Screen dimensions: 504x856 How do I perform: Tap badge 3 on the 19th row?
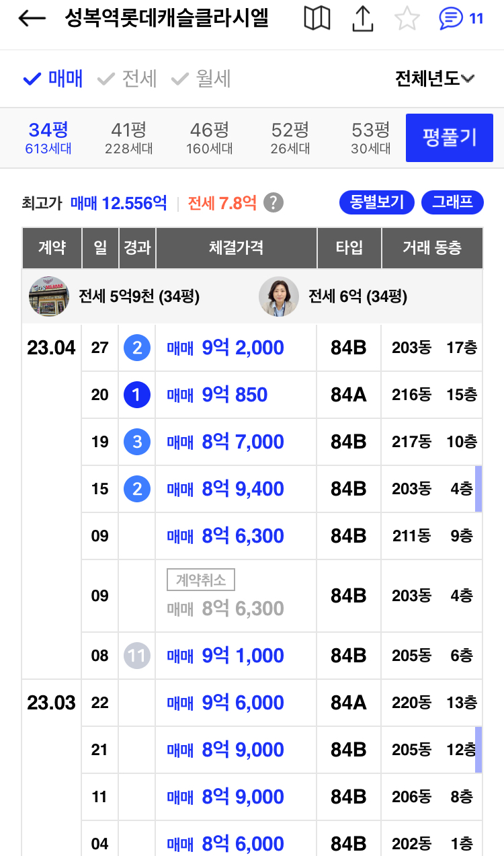coord(137,442)
